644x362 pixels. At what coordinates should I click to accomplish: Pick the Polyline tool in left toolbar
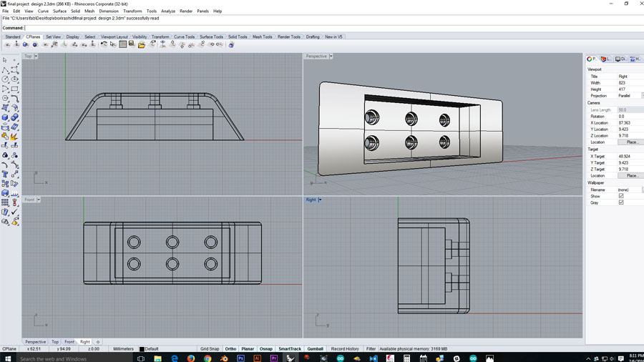pyautogui.click(x=5, y=70)
